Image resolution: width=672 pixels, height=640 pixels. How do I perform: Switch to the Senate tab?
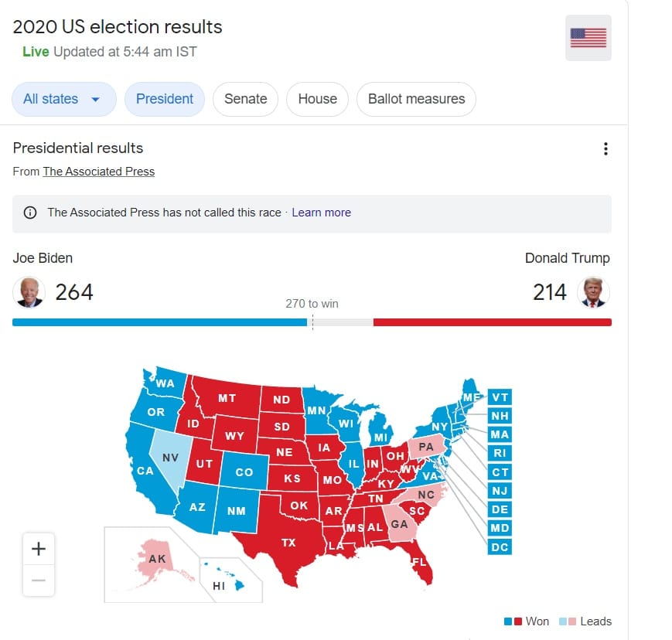click(x=246, y=99)
